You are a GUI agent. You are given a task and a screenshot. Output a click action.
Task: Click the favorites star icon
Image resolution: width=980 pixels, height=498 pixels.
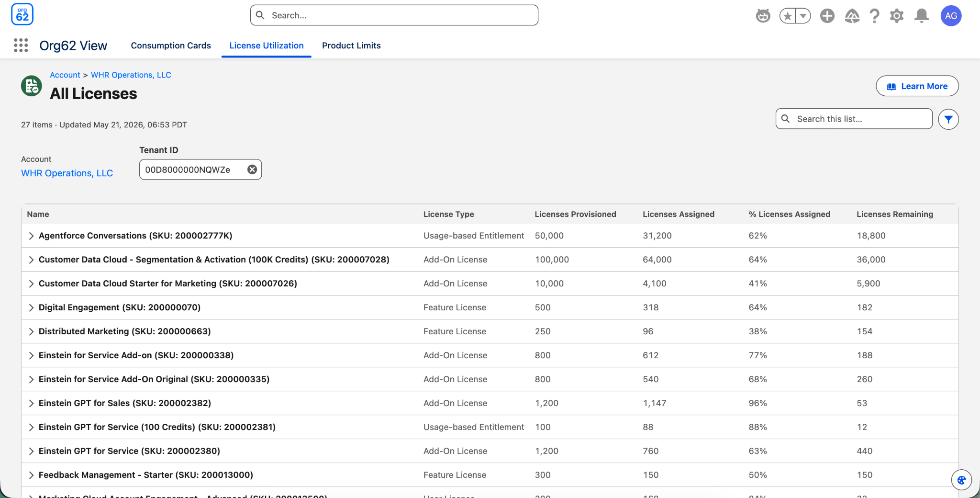(x=788, y=16)
